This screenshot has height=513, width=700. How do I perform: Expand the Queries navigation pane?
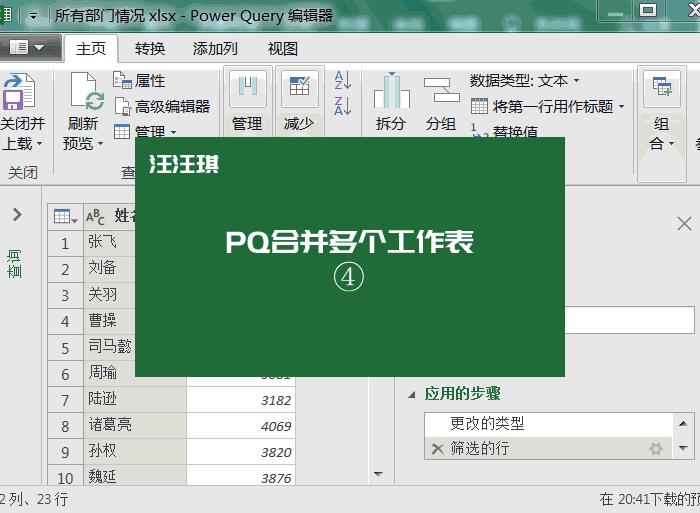tap(17, 215)
